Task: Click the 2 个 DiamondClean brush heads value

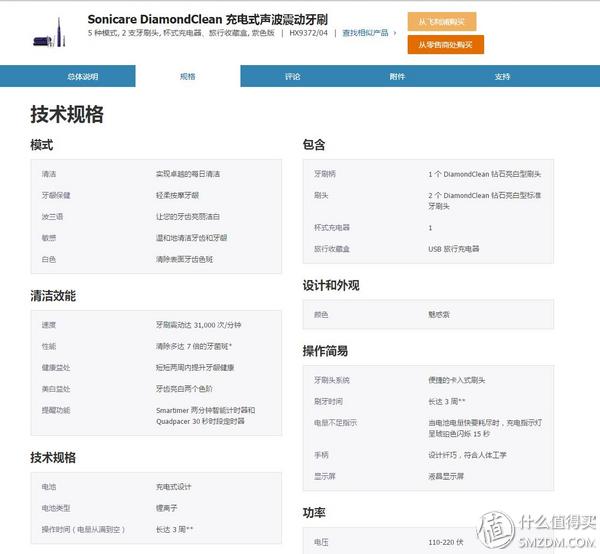Action: [x=484, y=201]
